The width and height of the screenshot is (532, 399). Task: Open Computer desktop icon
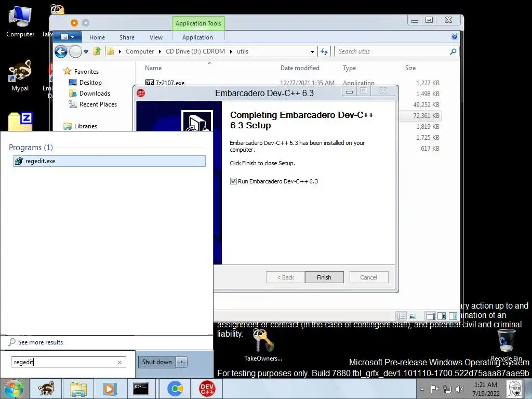coord(20,22)
